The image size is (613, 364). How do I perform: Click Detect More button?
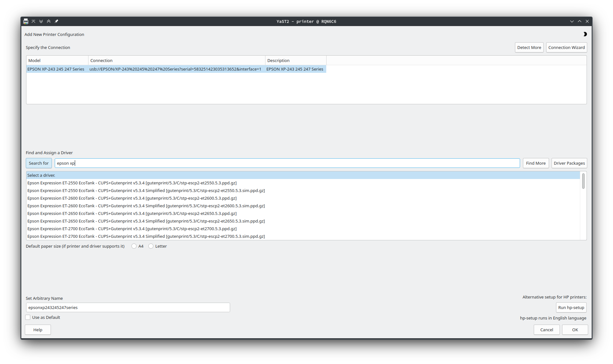coord(529,47)
